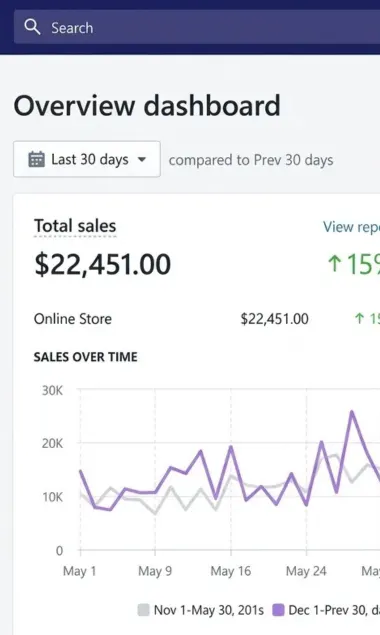Image resolution: width=380 pixels, height=635 pixels.
Task: Click the Total sales heading
Action: coord(75,226)
